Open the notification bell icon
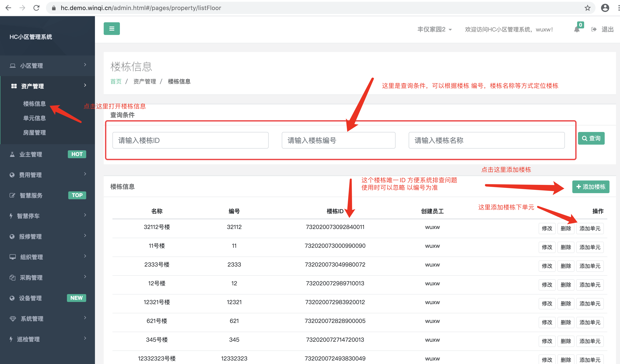 tap(576, 29)
